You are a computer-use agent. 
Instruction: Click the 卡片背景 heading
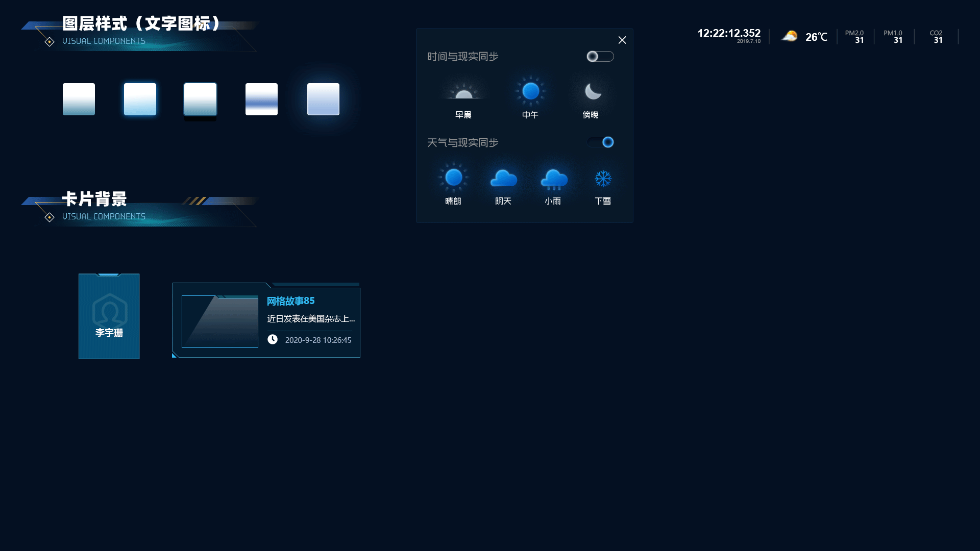pos(94,199)
